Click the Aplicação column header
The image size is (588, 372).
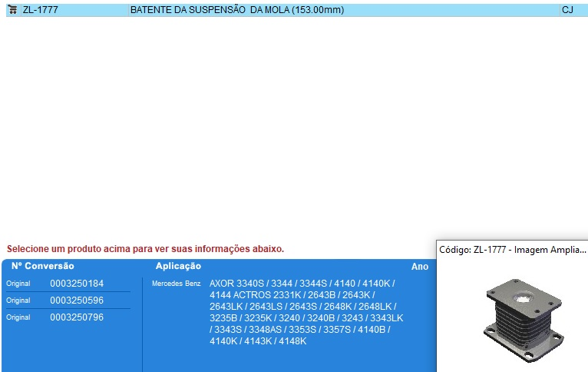pyautogui.click(x=178, y=266)
